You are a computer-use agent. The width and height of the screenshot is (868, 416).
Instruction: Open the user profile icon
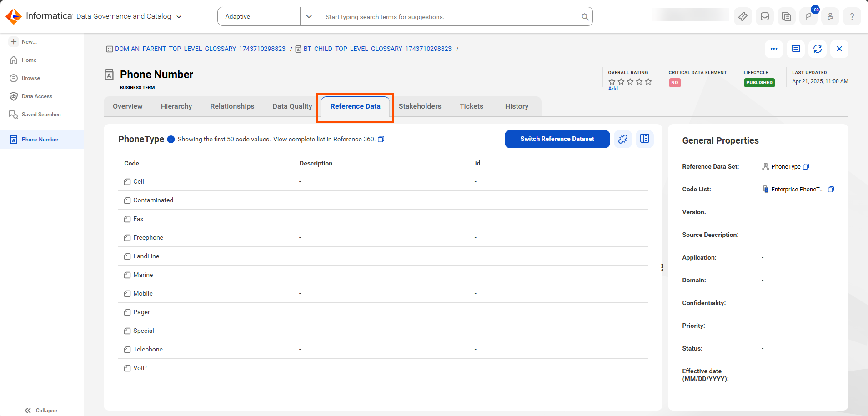tap(830, 17)
